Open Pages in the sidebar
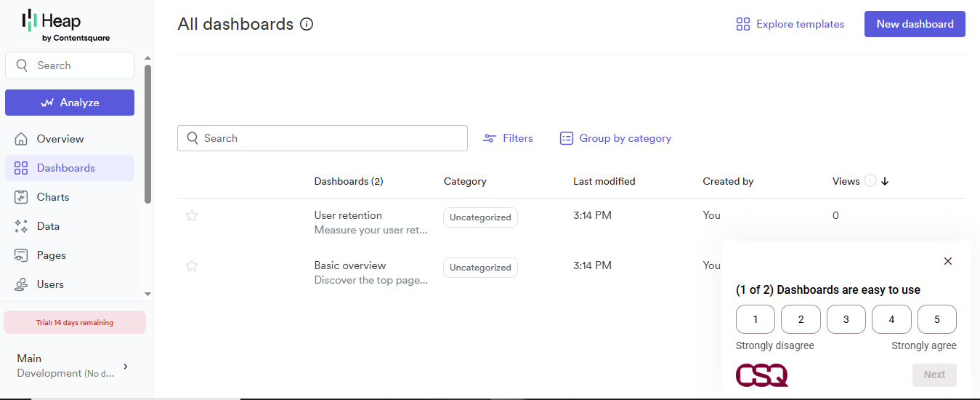The height and width of the screenshot is (400, 980). pos(70,255)
